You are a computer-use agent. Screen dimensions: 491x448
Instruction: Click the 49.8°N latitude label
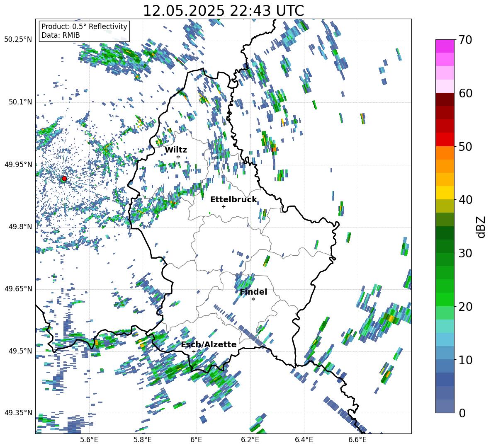(x=20, y=227)
